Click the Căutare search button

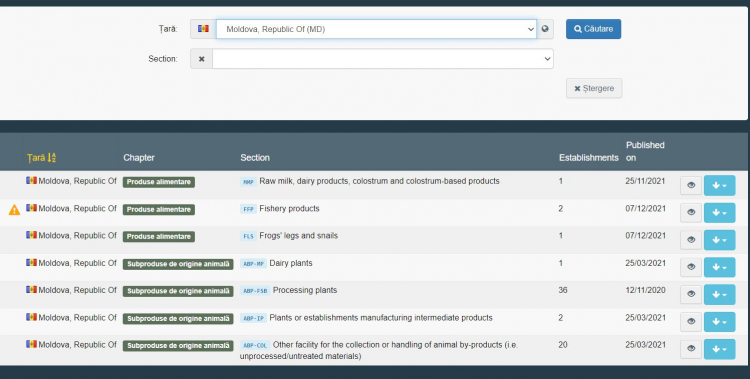pyautogui.click(x=593, y=29)
